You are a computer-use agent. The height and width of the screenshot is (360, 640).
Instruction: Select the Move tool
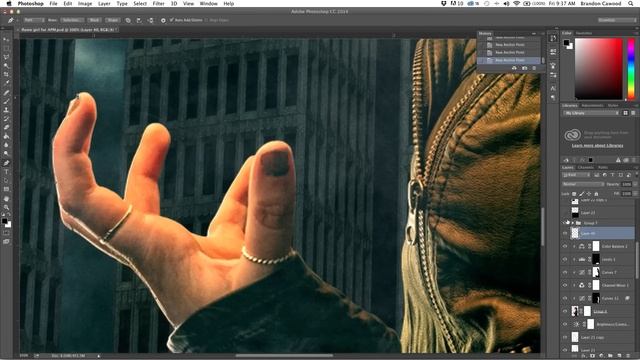pyautogui.click(x=6, y=40)
